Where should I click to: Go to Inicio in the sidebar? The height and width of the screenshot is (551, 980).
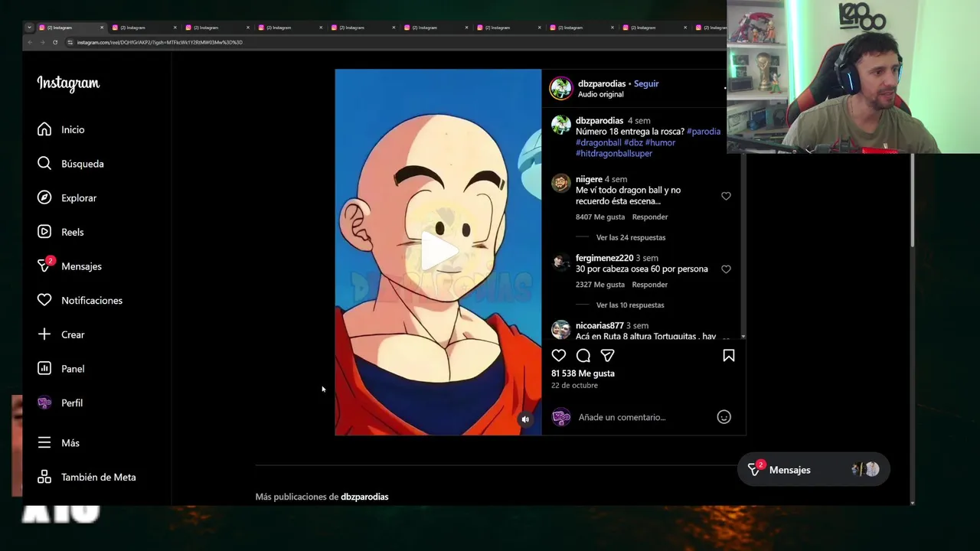(61, 129)
